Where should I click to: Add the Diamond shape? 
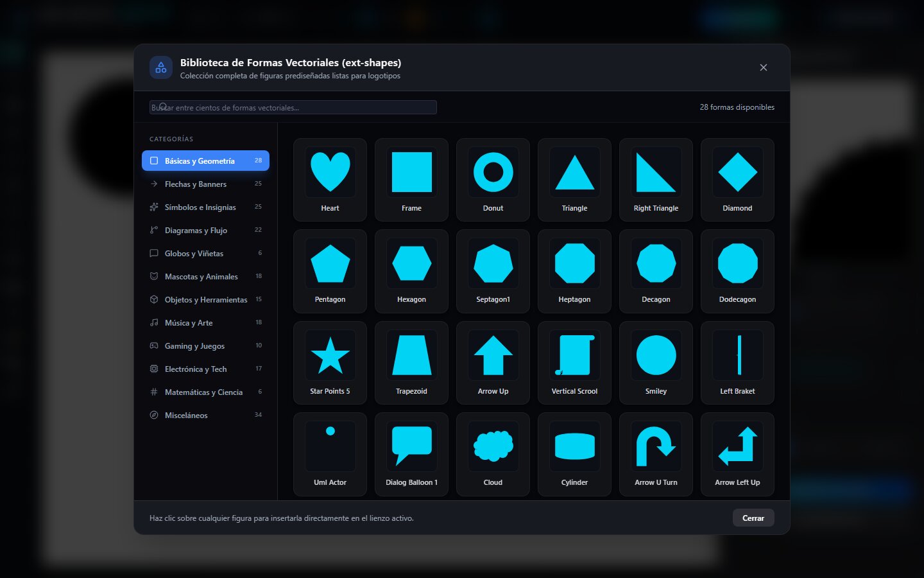pos(737,180)
